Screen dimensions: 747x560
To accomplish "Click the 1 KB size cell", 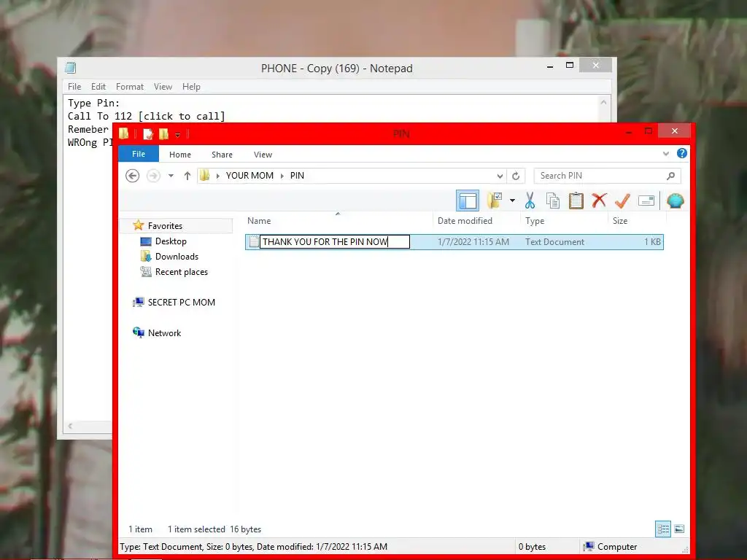I will point(652,241).
